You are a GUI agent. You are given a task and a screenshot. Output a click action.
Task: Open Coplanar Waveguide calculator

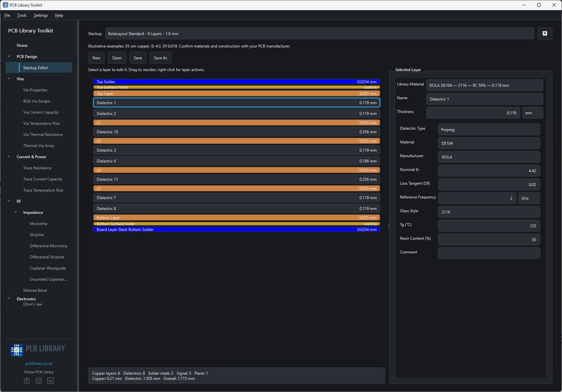tap(48, 268)
